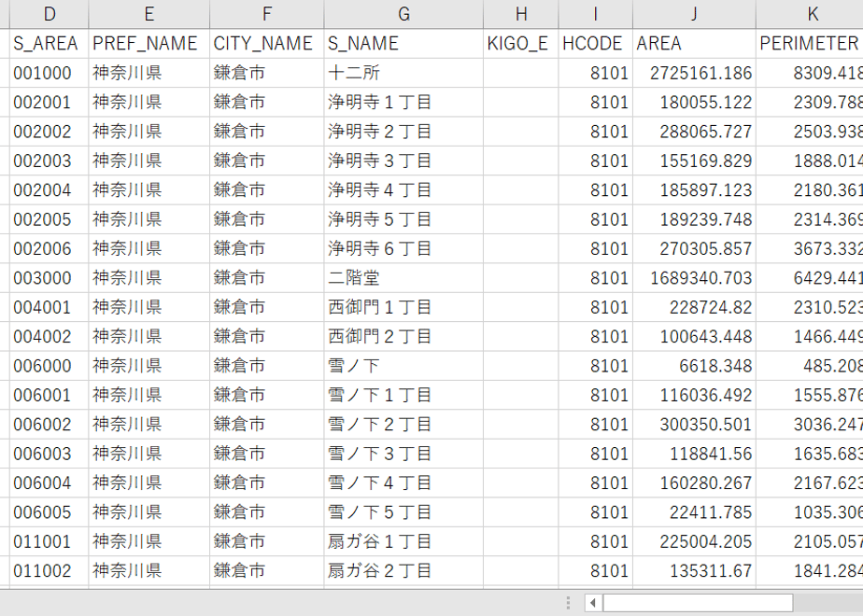Click the PERIMETER header cell

810,44
